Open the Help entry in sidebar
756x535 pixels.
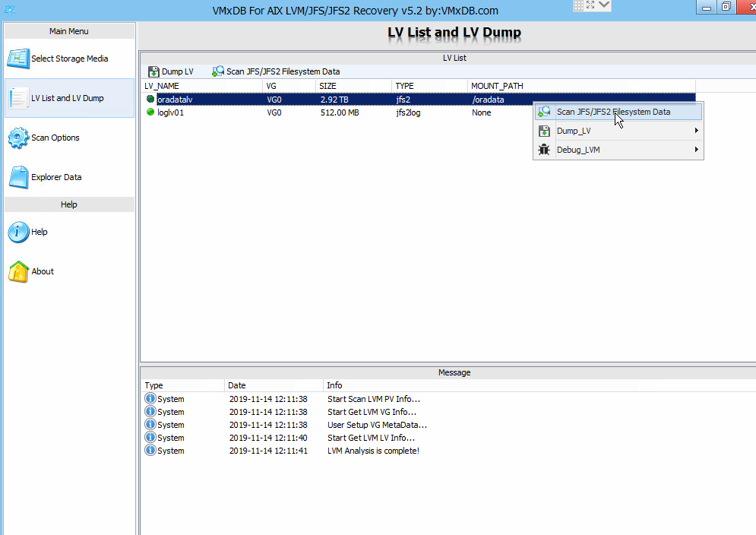(x=69, y=232)
